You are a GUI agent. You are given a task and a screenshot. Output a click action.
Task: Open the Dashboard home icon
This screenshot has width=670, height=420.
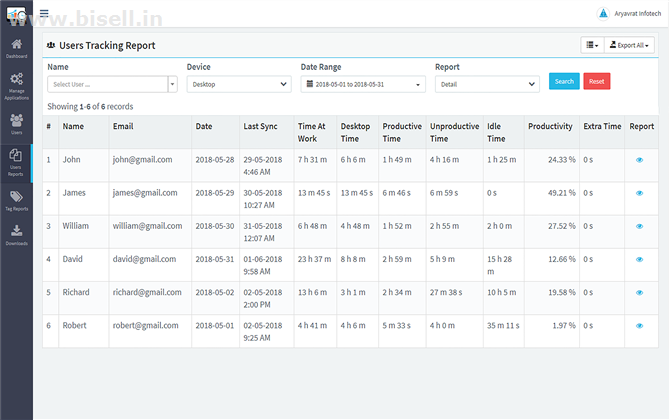coord(16,44)
